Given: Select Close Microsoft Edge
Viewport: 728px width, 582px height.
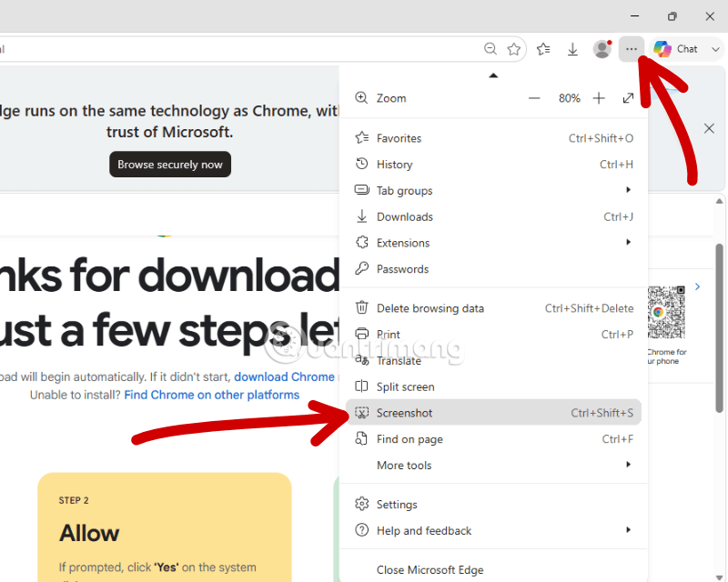Looking at the screenshot, I should click(493, 569).
